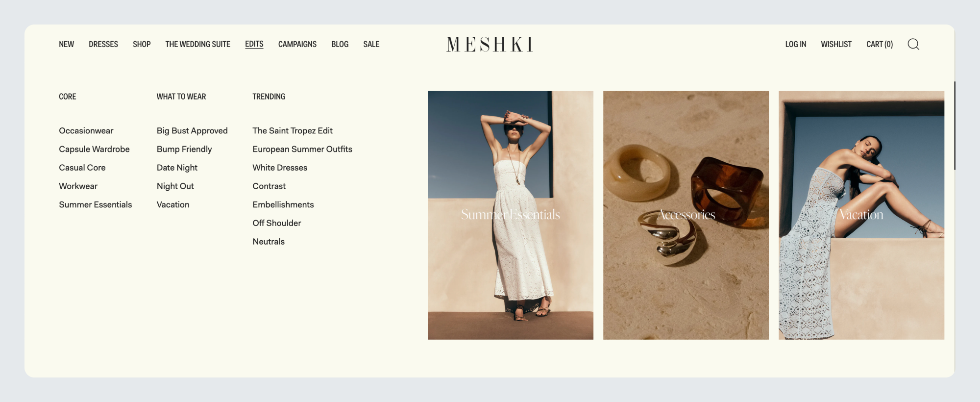The height and width of the screenshot is (402, 980).
Task: Click the LOG IN link
Action: click(x=796, y=44)
